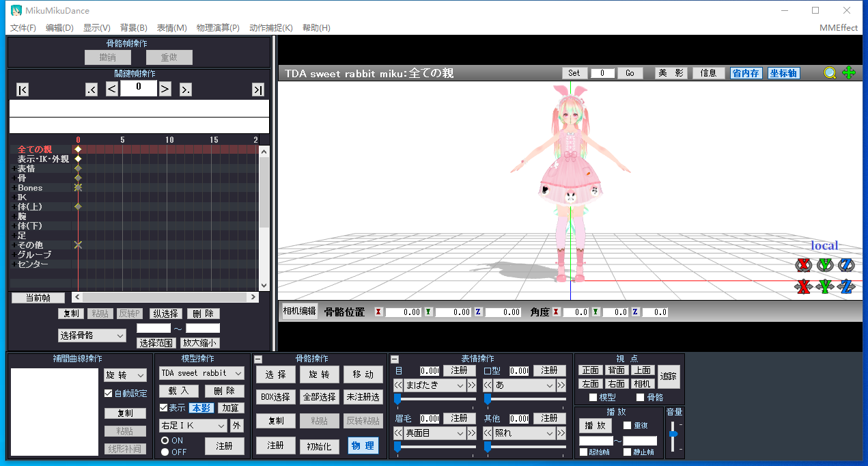Click the 相机编辑 camera edit button
The height and width of the screenshot is (466, 868).
pos(300,311)
